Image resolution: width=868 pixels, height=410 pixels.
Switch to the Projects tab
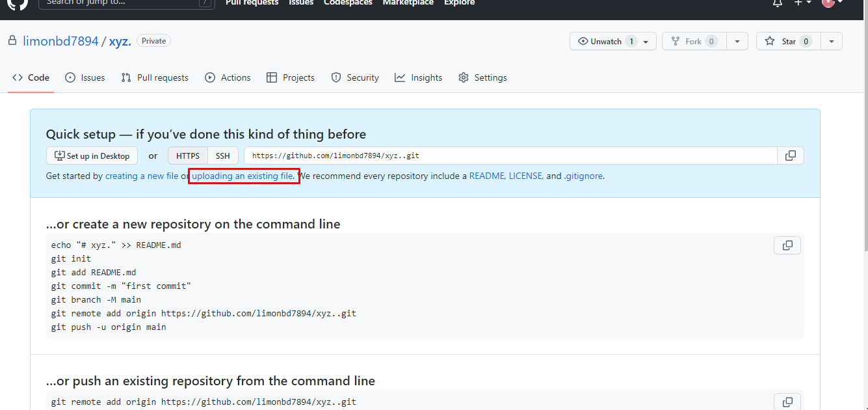pyautogui.click(x=291, y=77)
